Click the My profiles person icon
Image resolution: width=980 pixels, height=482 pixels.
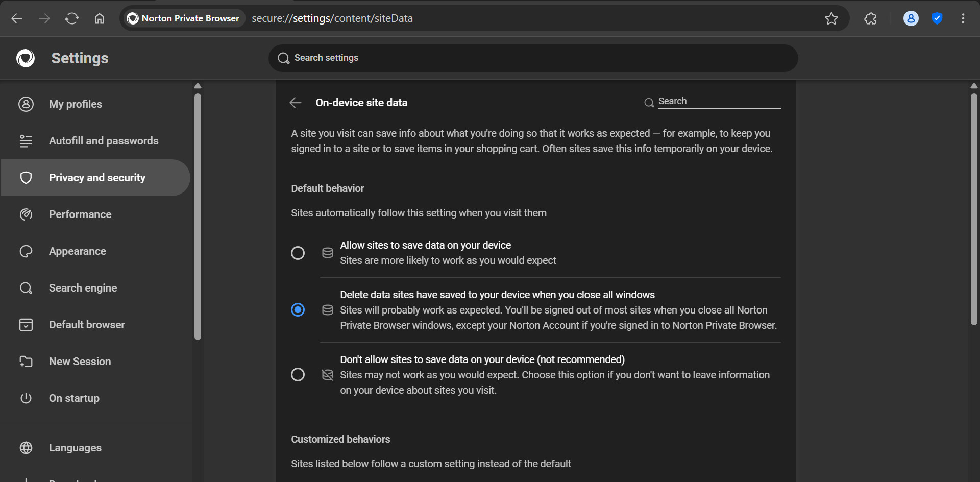click(26, 104)
